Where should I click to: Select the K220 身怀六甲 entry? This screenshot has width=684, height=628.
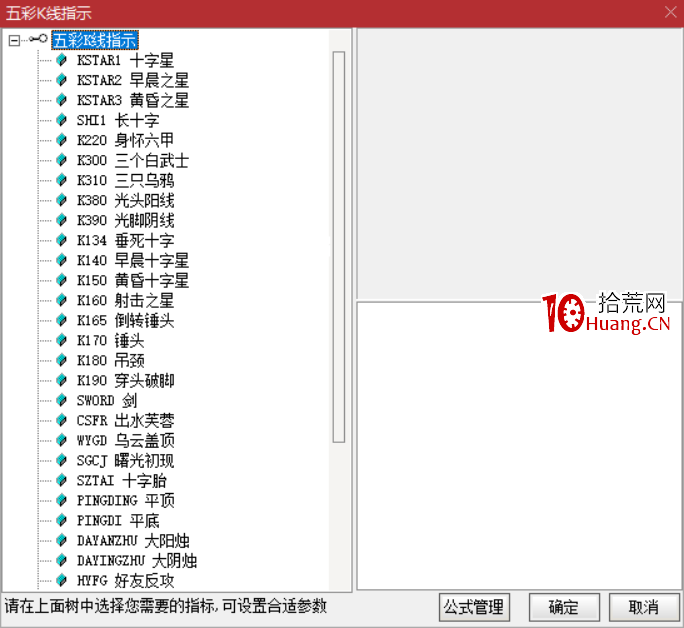[x=126, y=140]
